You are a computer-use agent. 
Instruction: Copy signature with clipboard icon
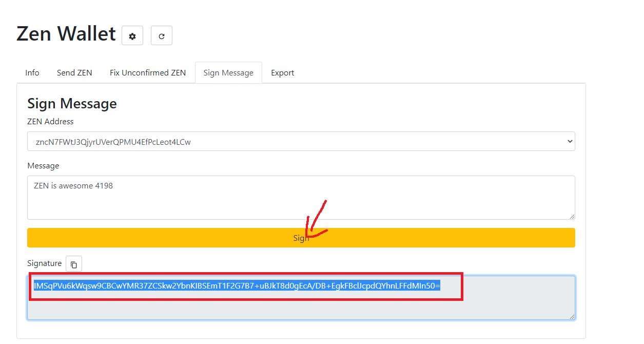point(74,264)
